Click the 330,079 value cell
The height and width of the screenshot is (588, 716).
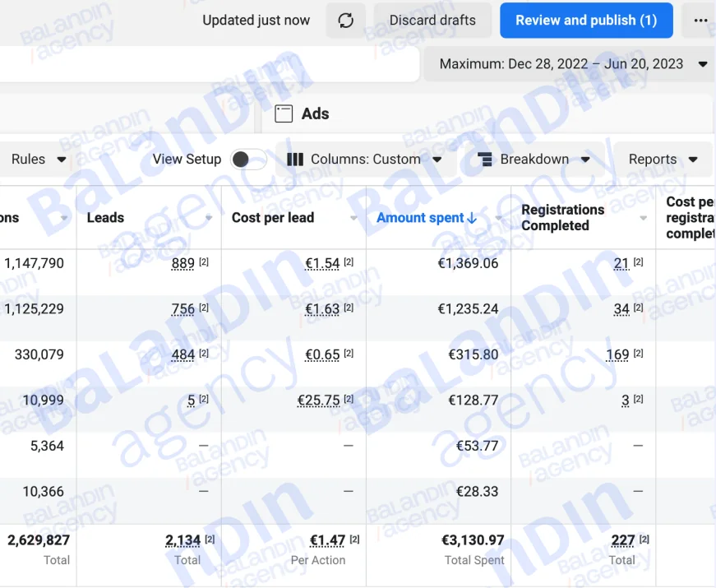coord(39,355)
